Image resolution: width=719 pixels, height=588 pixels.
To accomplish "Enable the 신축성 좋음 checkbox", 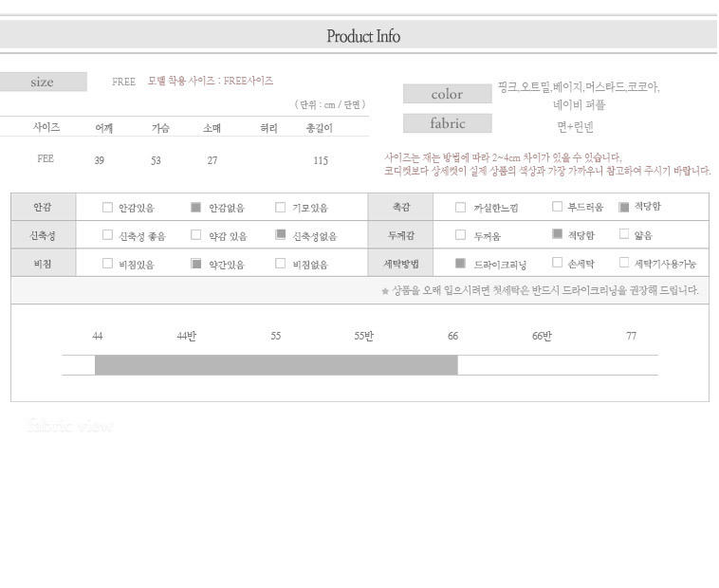I will (x=107, y=235).
